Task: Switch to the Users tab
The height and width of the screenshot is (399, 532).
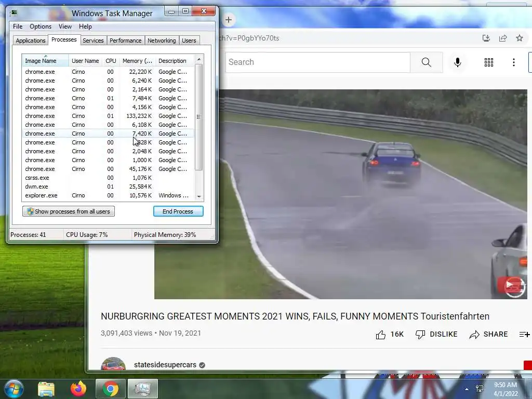Action: [x=189, y=41]
